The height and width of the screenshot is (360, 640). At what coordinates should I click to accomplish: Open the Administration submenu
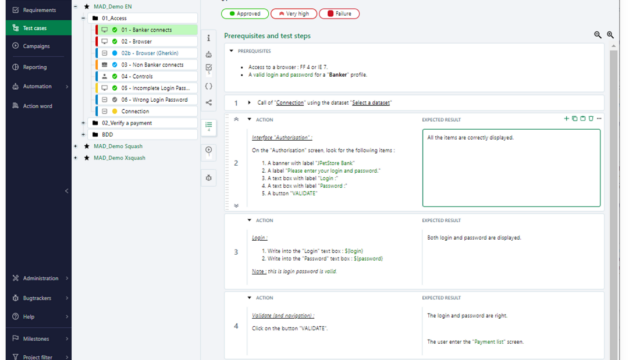pyautogui.click(x=39, y=278)
